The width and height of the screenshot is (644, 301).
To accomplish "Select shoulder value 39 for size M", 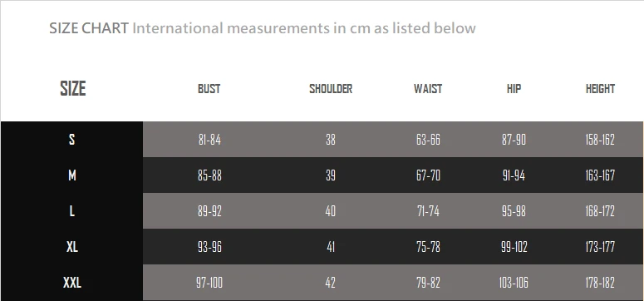I will coord(331,175).
